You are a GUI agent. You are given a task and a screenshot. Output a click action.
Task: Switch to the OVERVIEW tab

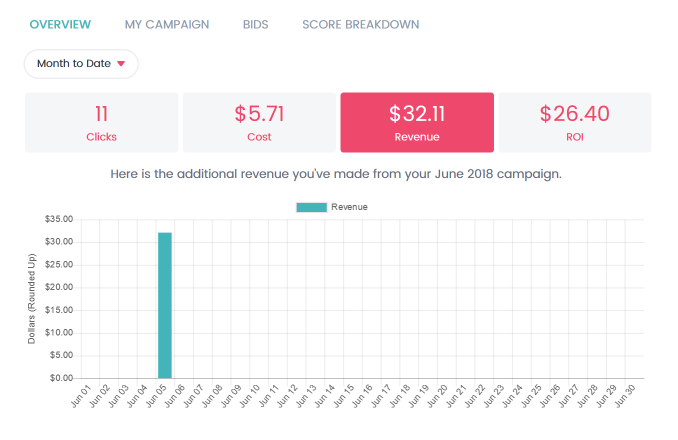60,25
